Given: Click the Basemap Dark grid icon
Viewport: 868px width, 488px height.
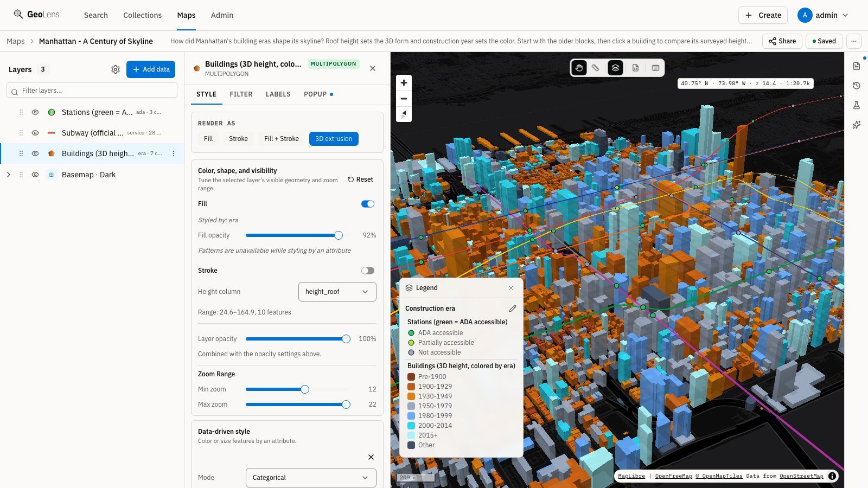Looking at the screenshot, I should click(52, 175).
